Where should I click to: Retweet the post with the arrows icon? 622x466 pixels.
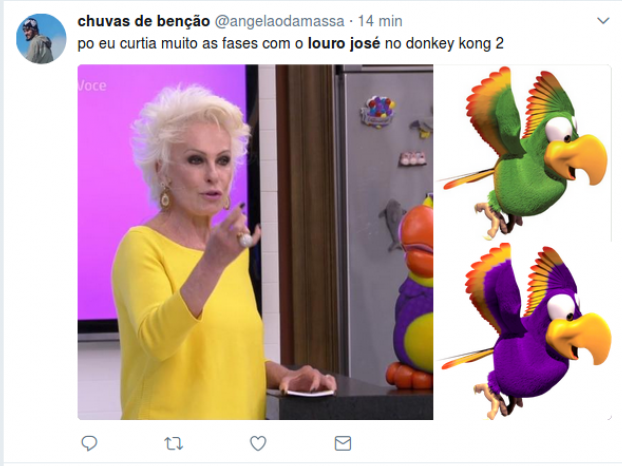(174, 443)
